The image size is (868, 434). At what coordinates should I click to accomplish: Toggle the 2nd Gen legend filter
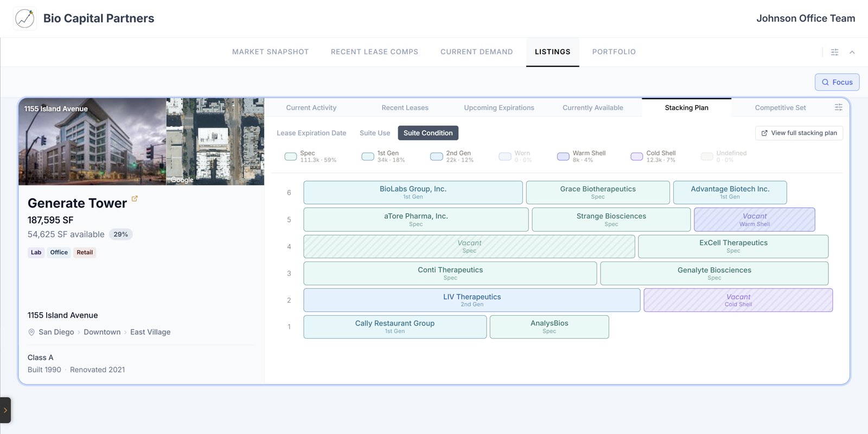click(x=452, y=156)
